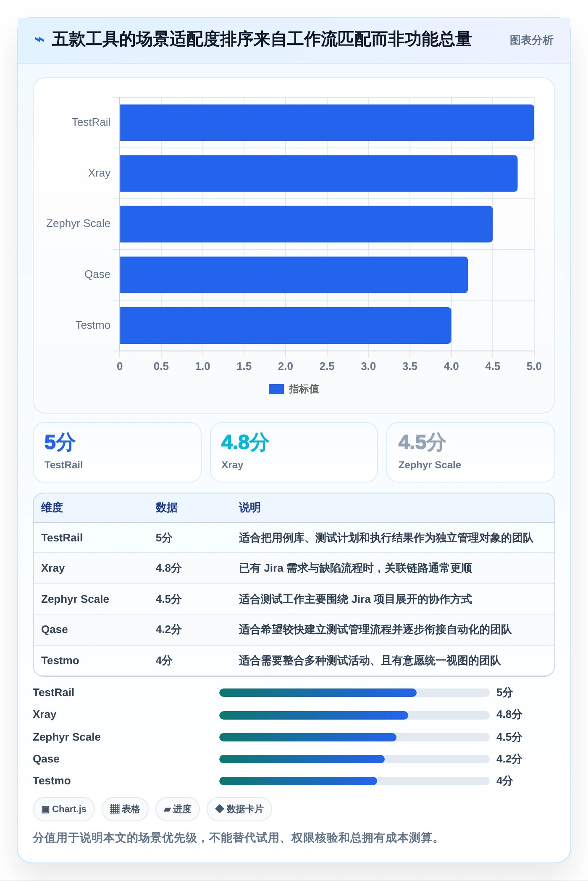Image resolution: width=588 pixels, height=881 pixels.
Task: Select the 数据卡片 tag chip
Action: tap(239, 809)
